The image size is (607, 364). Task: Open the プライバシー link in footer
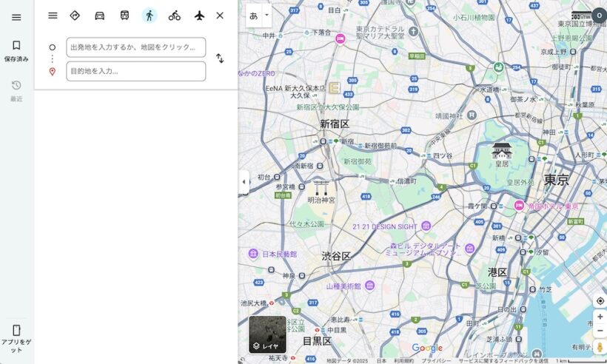[x=436, y=360]
